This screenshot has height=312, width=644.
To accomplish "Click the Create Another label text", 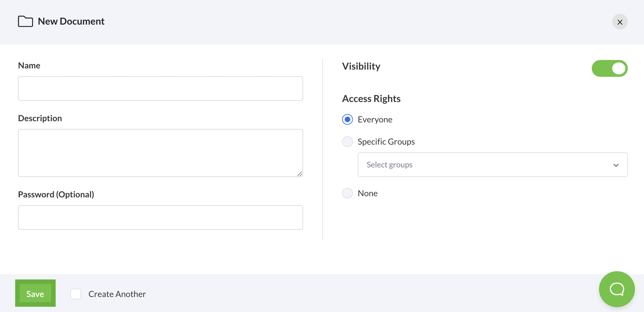I will (x=117, y=294).
